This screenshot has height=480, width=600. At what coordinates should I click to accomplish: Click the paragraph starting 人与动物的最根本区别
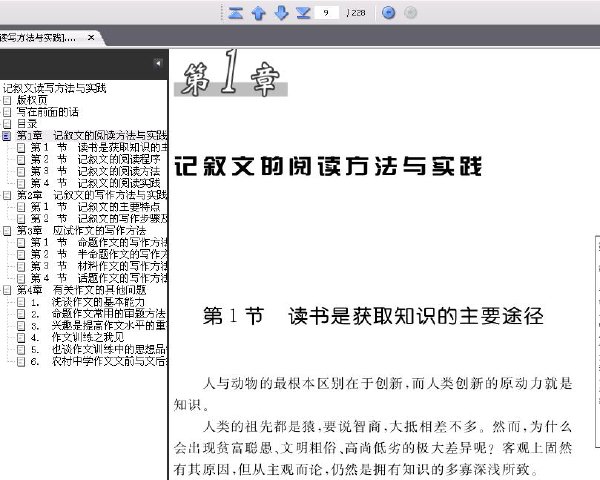click(373, 394)
